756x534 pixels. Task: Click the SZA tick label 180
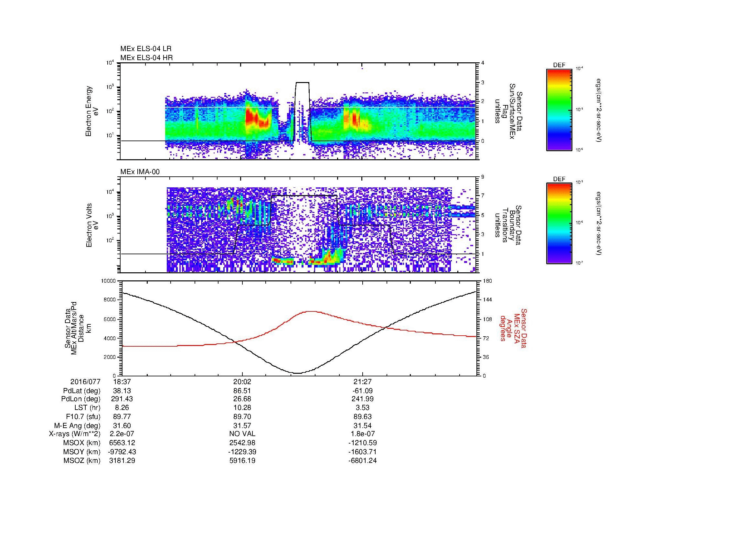488,281
